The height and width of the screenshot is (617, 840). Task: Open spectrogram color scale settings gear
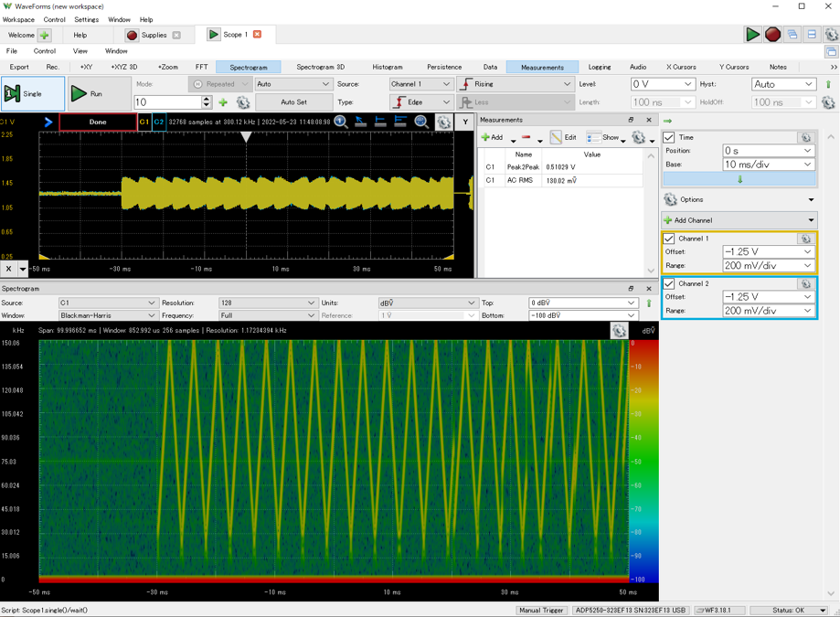[x=619, y=331]
